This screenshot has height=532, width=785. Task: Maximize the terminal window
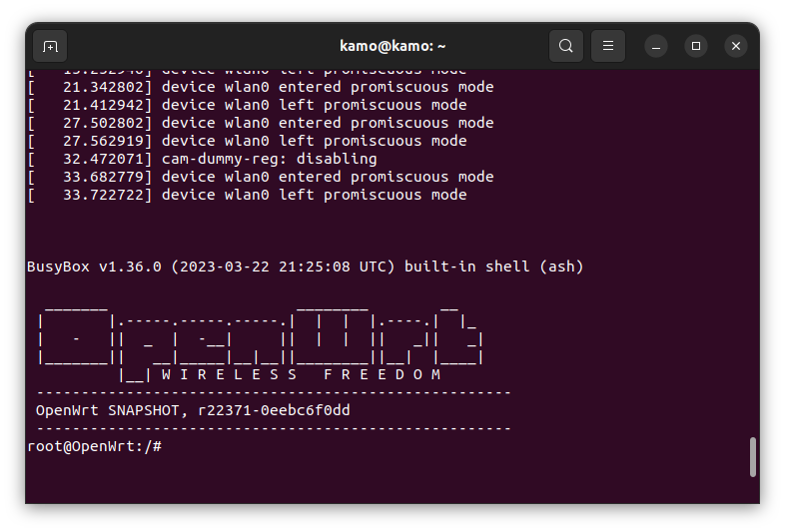click(696, 46)
